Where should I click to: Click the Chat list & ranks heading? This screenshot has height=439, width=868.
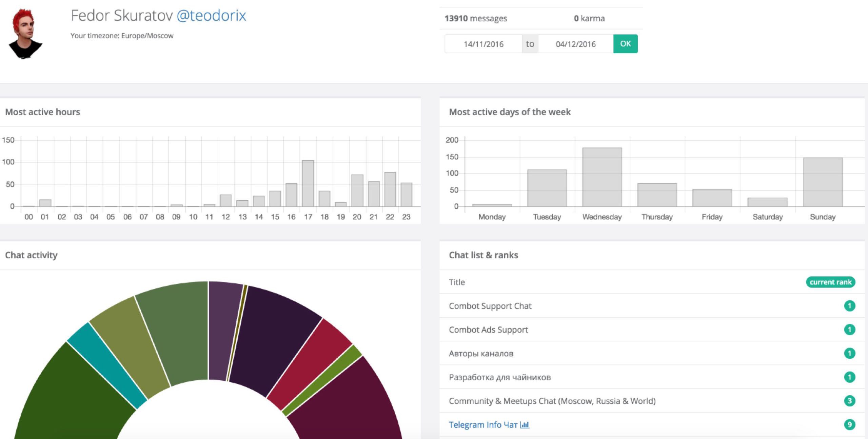pyautogui.click(x=484, y=255)
